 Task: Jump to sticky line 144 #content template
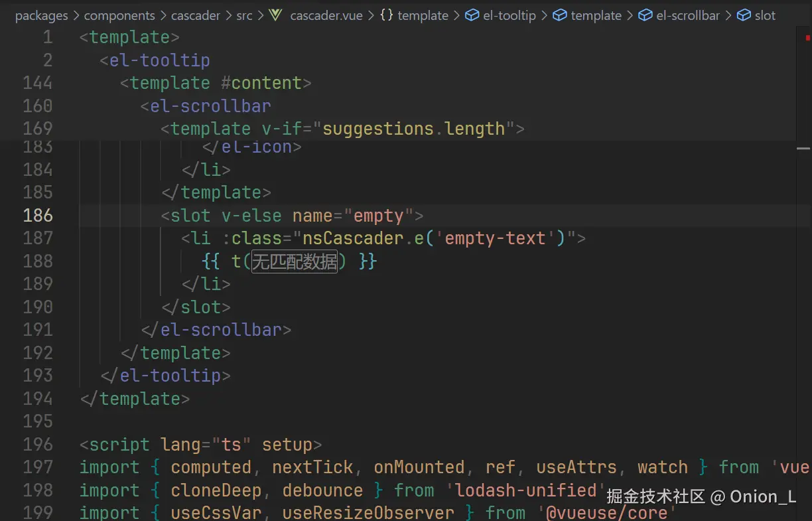(x=216, y=83)
